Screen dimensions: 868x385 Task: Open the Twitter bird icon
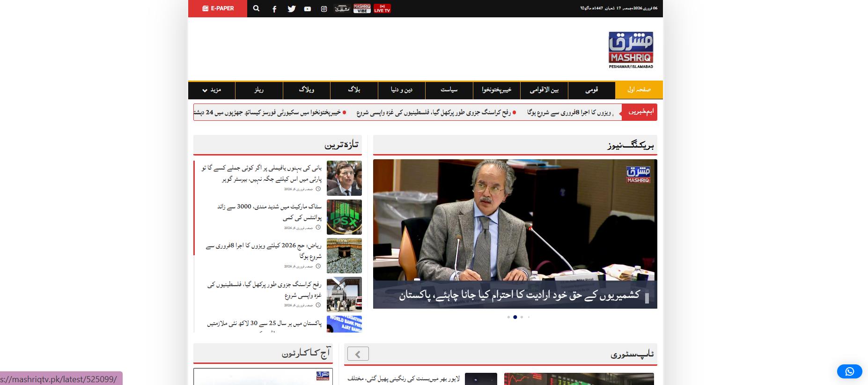291,9
